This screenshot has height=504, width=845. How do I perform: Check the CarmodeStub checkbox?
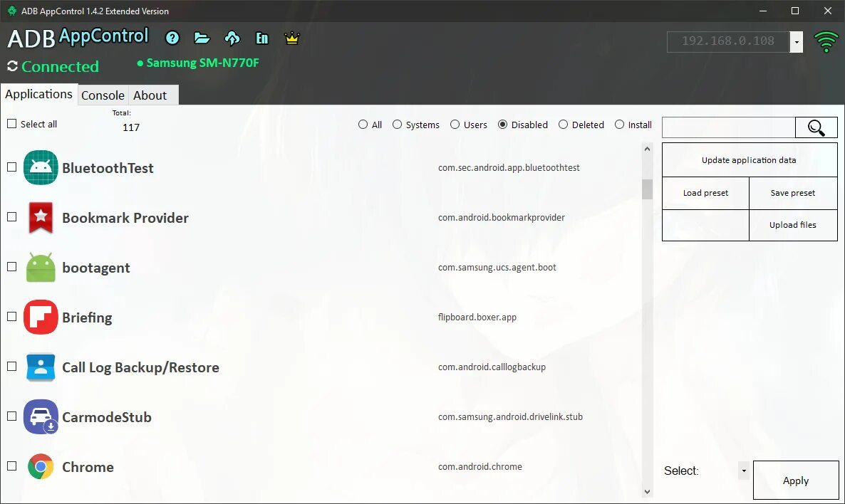[x=12, y=416]
